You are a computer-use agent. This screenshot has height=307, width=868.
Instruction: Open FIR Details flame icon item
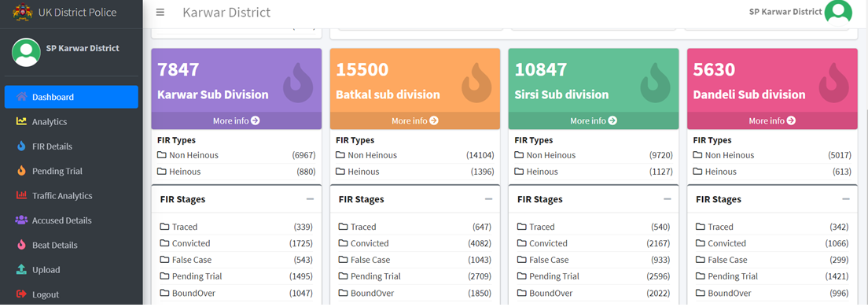coord(21,146)
